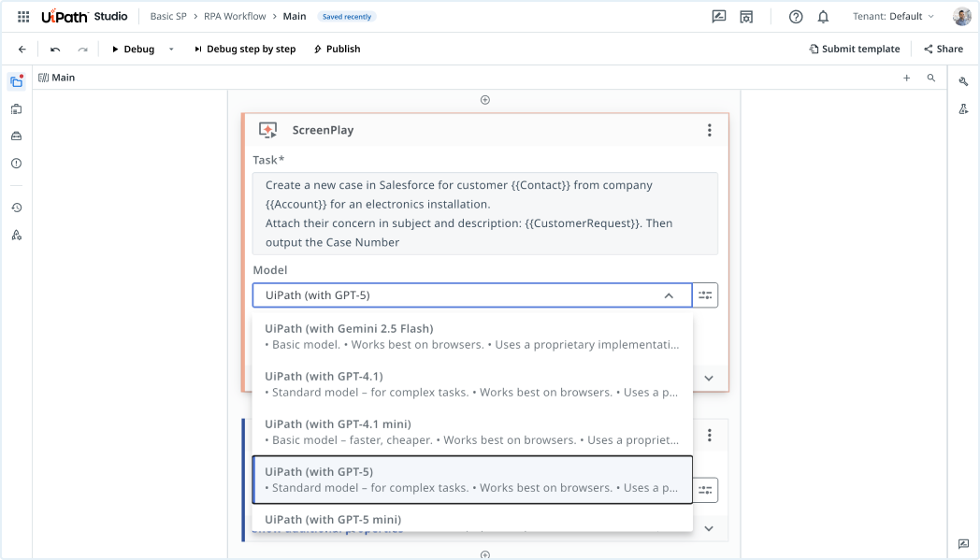Screen dimensions: 980x560
Task: Open ScreenPlay activity options menu
Action: point(710,130)
